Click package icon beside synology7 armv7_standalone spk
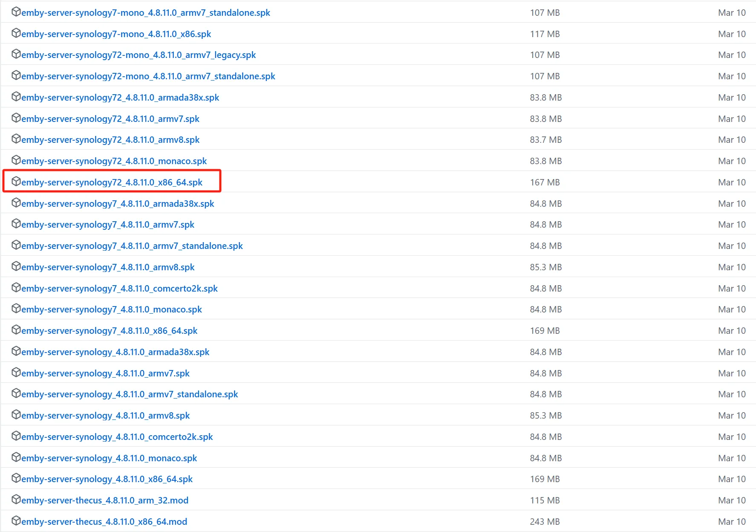Screen dimensions: 756x532 point(16,245)
